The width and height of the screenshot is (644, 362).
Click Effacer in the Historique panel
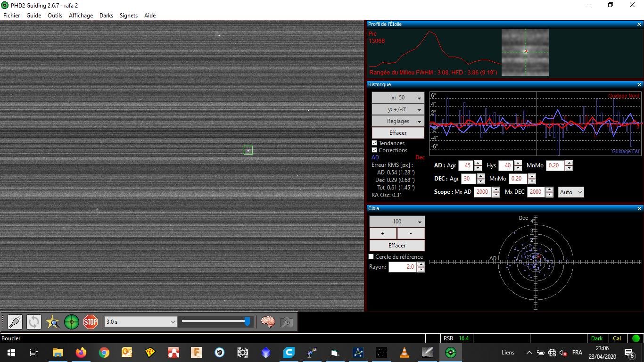coord(398,133)
